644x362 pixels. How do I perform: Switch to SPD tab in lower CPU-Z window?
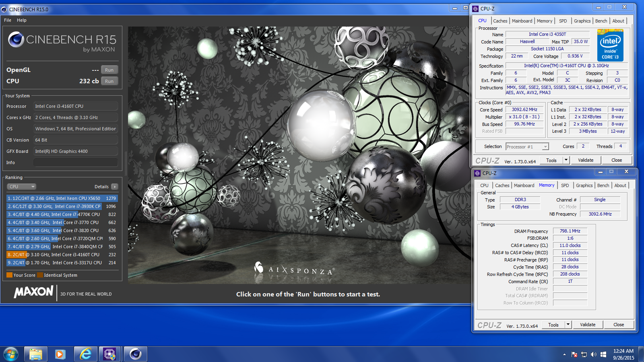pos(565,185)
